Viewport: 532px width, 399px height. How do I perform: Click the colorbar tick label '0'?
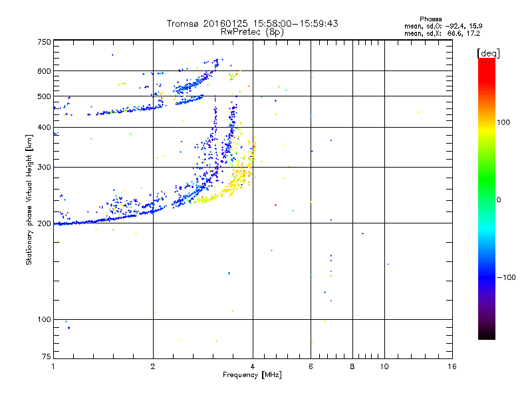(499, 200)
